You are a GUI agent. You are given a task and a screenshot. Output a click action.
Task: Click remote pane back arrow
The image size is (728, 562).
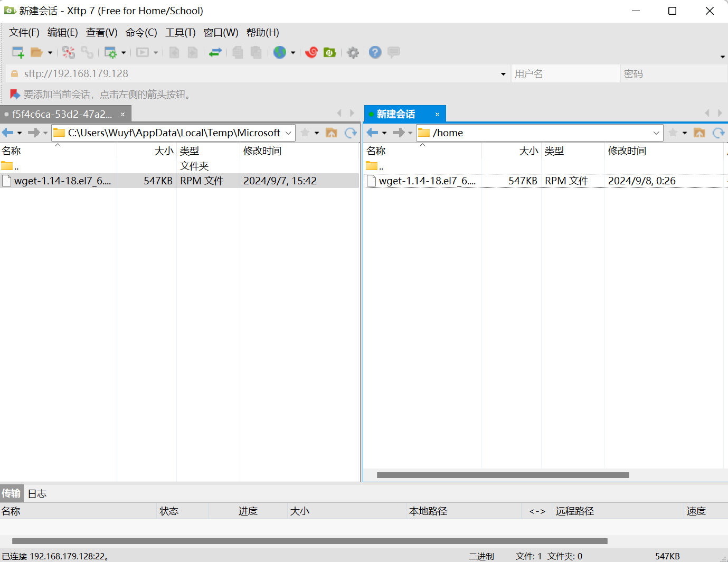[373, 133]
